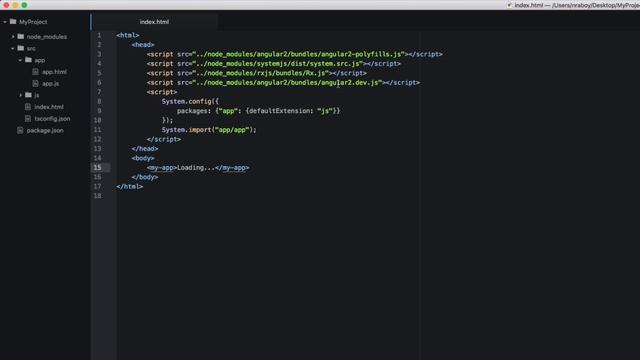
Task: Click line number 7 in gutter
Action: 99,92
